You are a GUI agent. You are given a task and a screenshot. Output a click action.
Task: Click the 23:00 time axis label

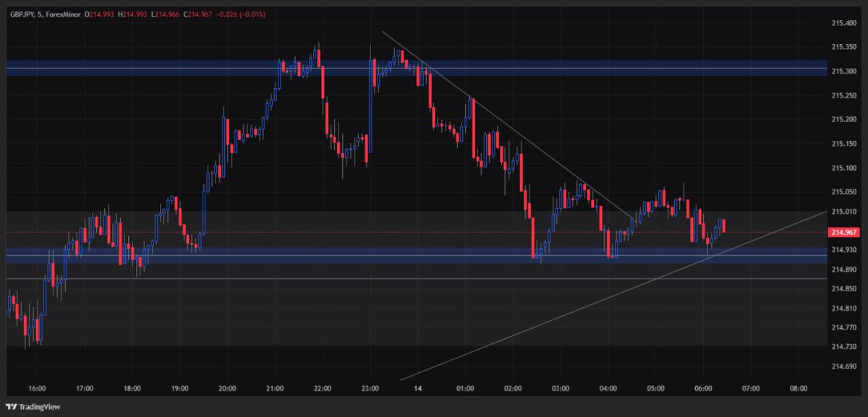[370, 388]
